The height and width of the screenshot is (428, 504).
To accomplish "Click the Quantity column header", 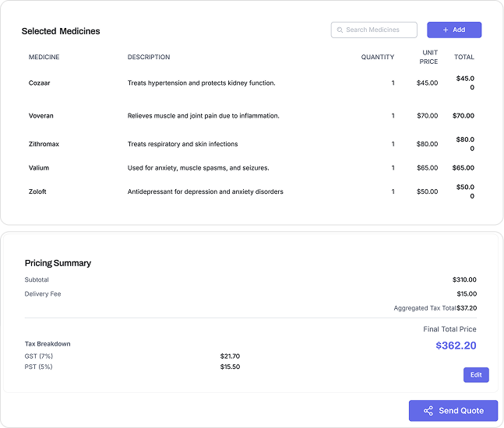I will [378, 58].
